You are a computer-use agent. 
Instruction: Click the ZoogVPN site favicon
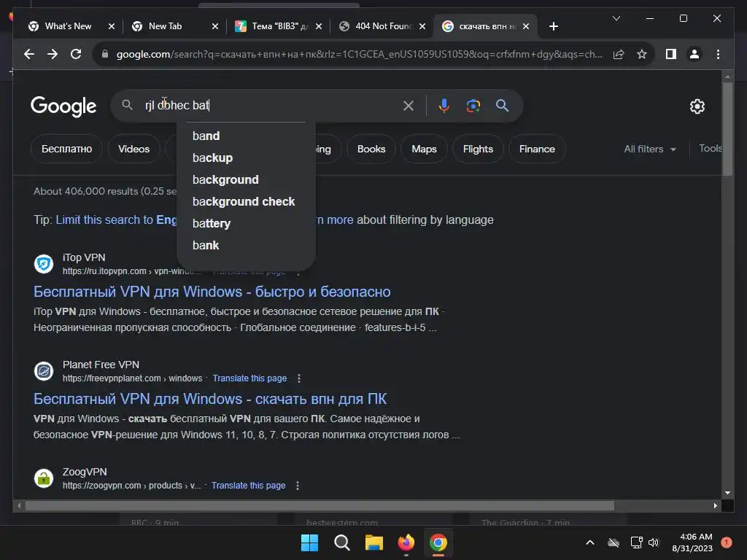[44, 478]
